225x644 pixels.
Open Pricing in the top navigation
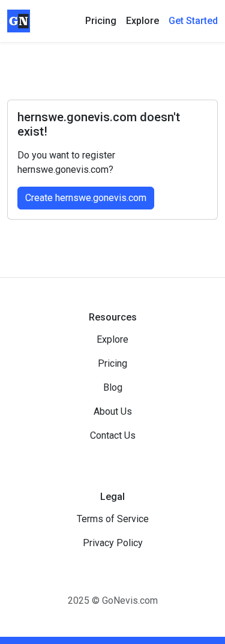[101, 21]
